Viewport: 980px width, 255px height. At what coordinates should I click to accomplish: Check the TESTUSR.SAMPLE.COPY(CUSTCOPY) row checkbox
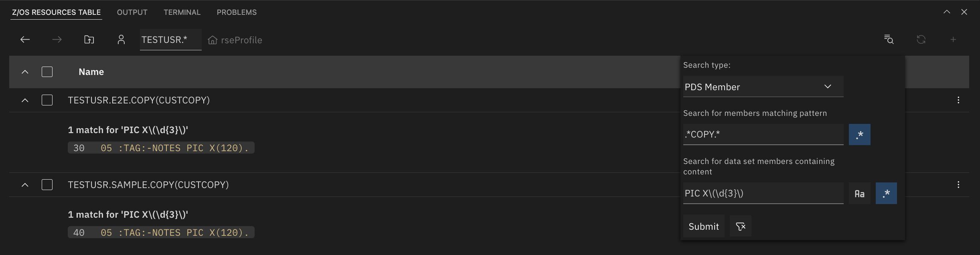(47, 185)
